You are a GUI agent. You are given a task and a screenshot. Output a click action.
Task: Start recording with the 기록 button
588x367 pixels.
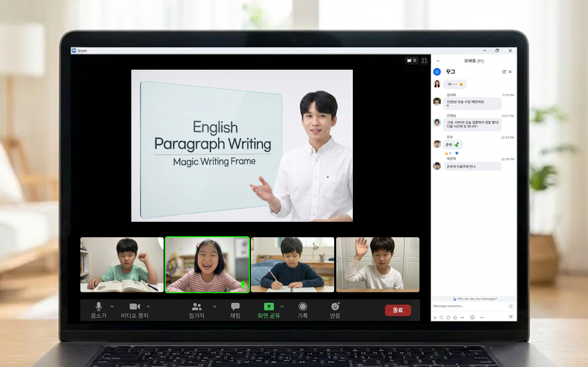coord(302,310)
